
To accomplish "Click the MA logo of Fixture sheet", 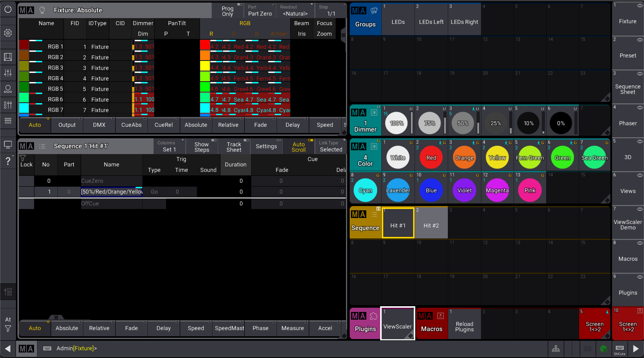I will coord(26,10).
